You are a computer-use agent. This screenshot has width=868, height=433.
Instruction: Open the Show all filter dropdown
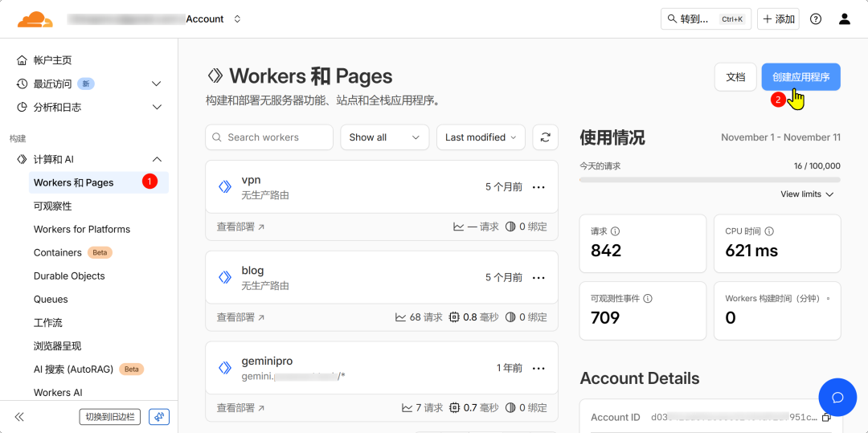(384, 137)
